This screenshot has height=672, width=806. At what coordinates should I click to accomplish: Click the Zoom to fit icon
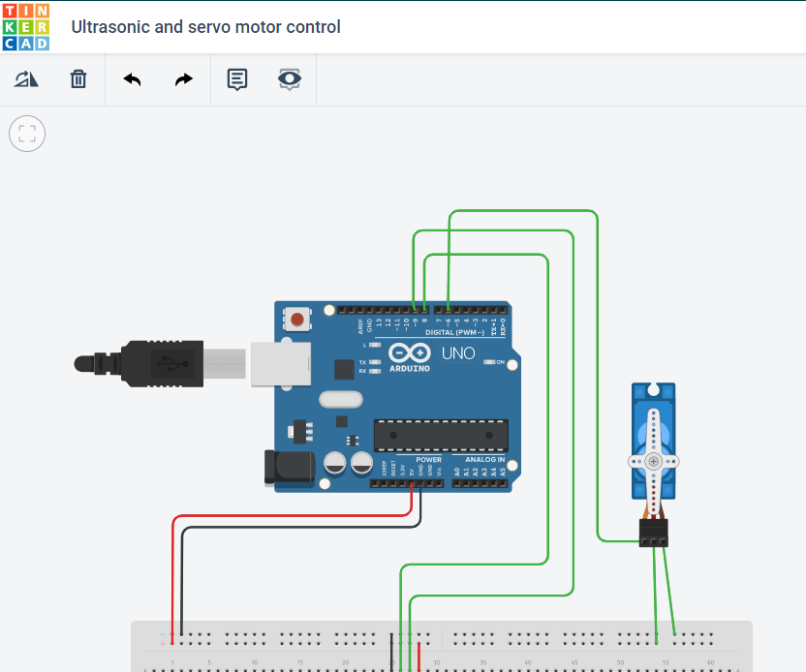pyautogui.click(x=26, y=134)
